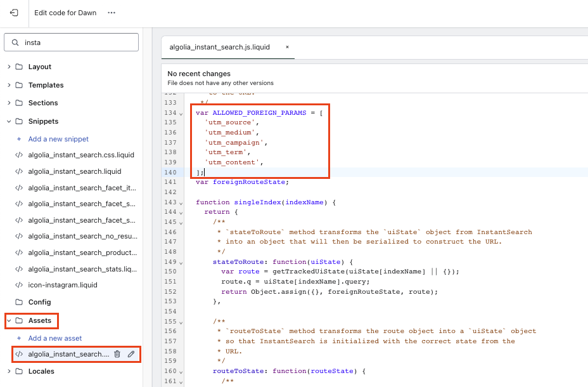Click line number 140 in gutter
Viewport: 588px width, 387px height.
170,173
